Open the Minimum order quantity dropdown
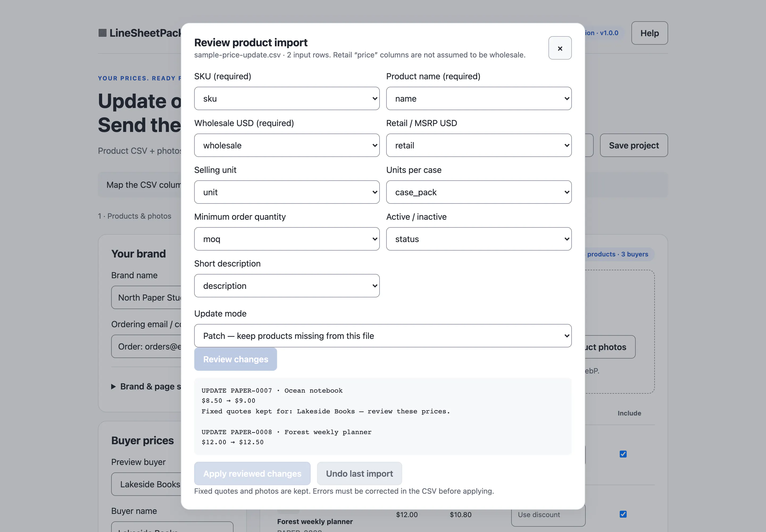Screen dimensions: 766x532 pos(287,239)
